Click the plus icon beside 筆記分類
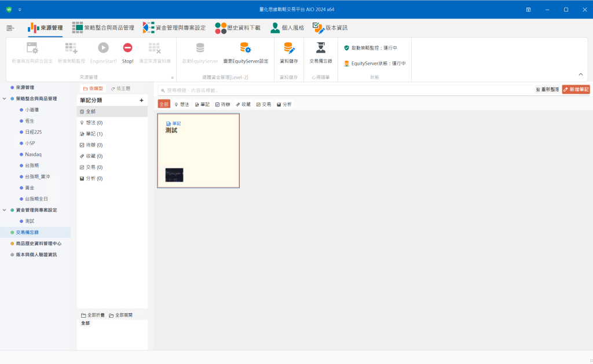 click(141, 100)
